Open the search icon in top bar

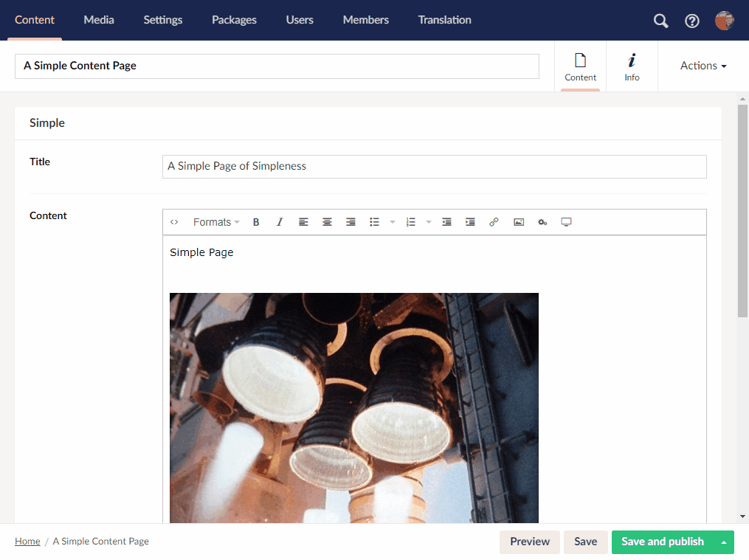click(660, 21)
